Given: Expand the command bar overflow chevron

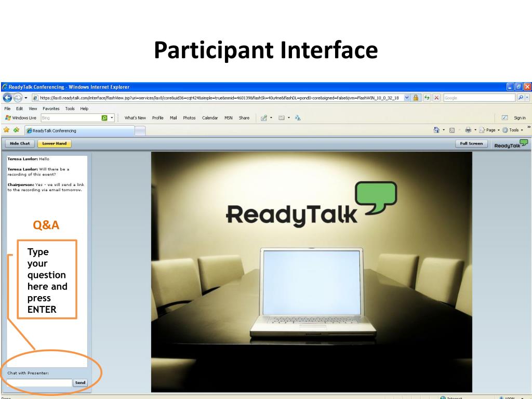Looking at the screenshot, I should tap(528, 127).
